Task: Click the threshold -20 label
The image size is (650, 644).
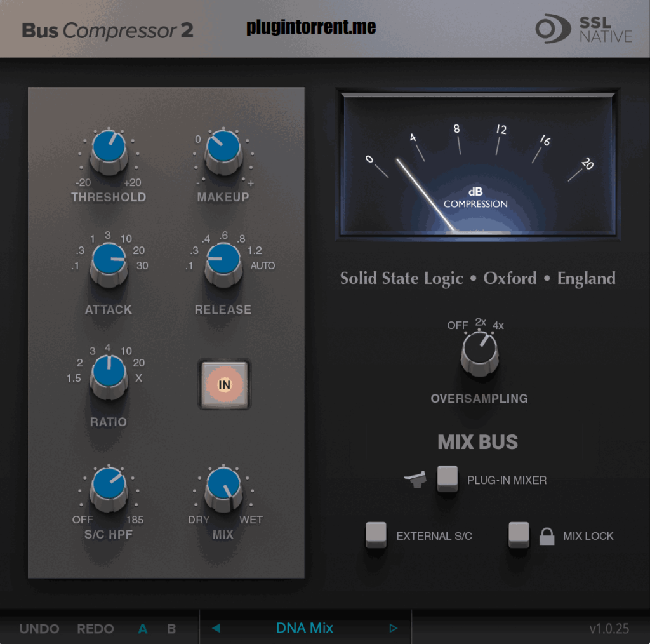Action: (83, 182)
